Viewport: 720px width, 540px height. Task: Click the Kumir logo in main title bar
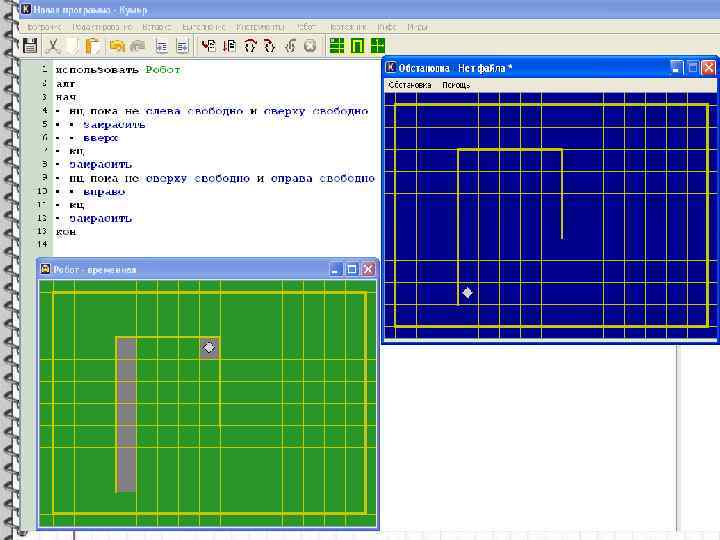point(26,9)
